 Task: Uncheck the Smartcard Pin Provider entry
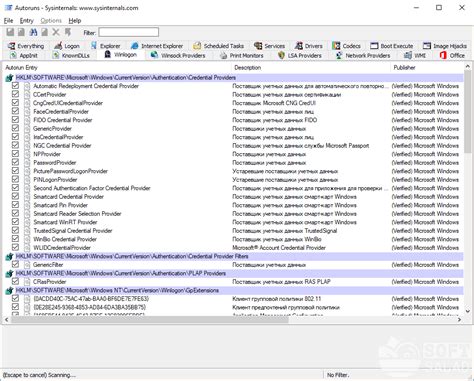[x=15, y=205]
